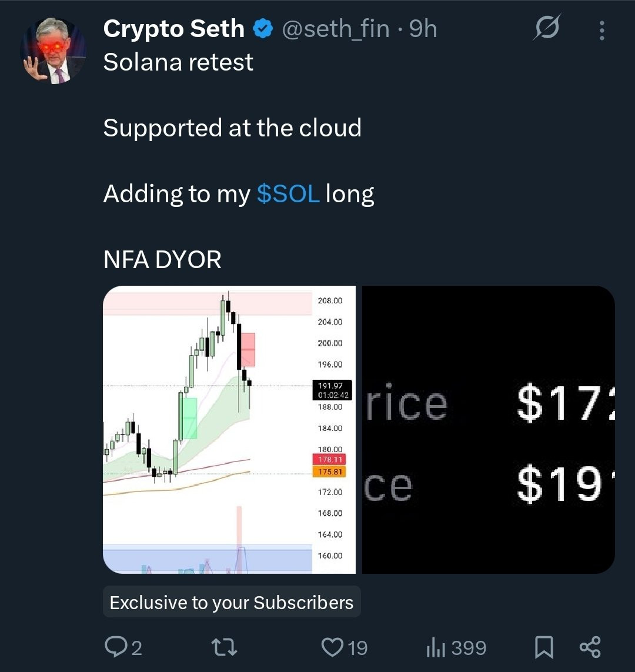Click the slashed-circle icon beside the timestamp

click(547, 28)
